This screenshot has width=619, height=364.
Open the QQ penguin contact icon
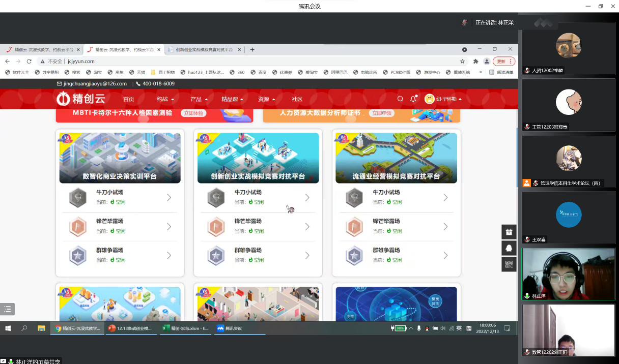point(509,248)
